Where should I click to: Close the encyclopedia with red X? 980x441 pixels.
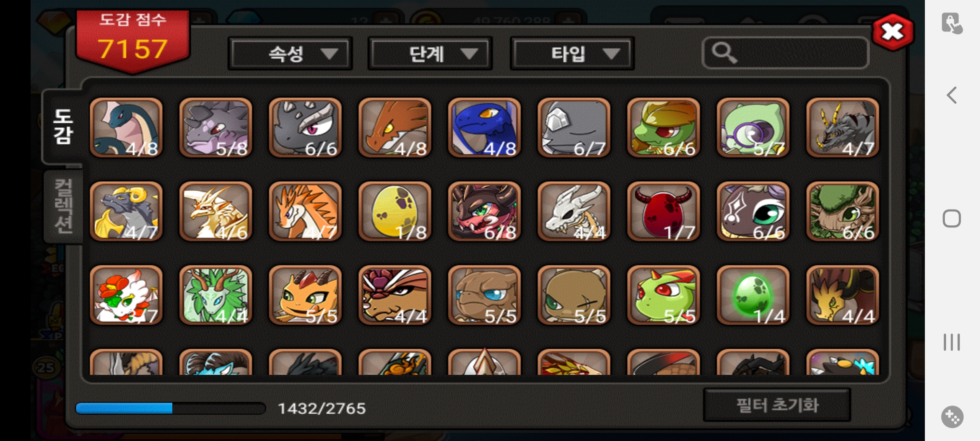893,32
